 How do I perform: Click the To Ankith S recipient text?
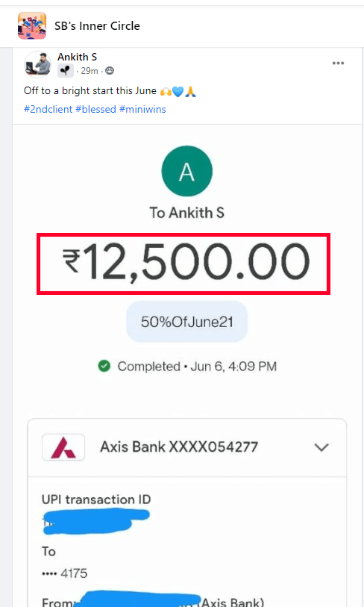coord(186,213)
